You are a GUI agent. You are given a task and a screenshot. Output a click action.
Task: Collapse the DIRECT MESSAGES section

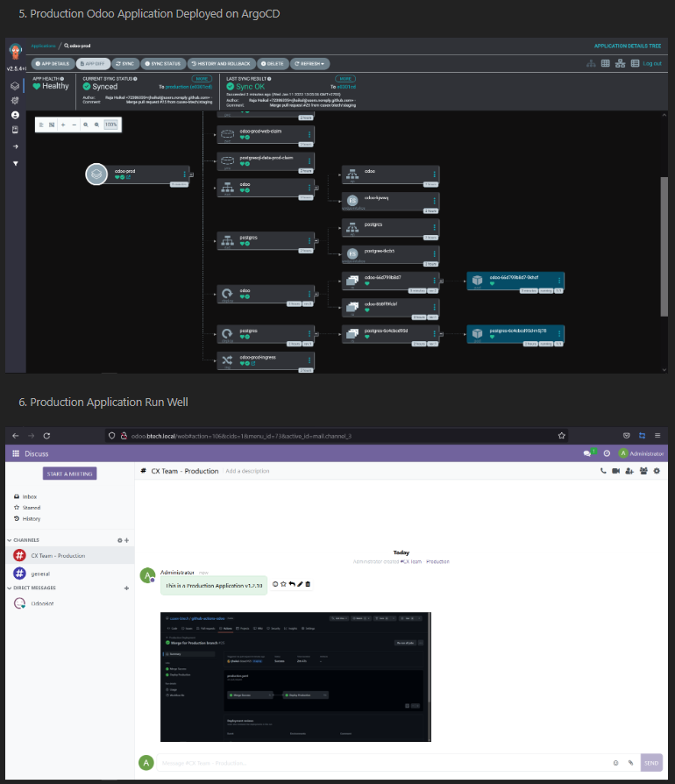(31, 588)
